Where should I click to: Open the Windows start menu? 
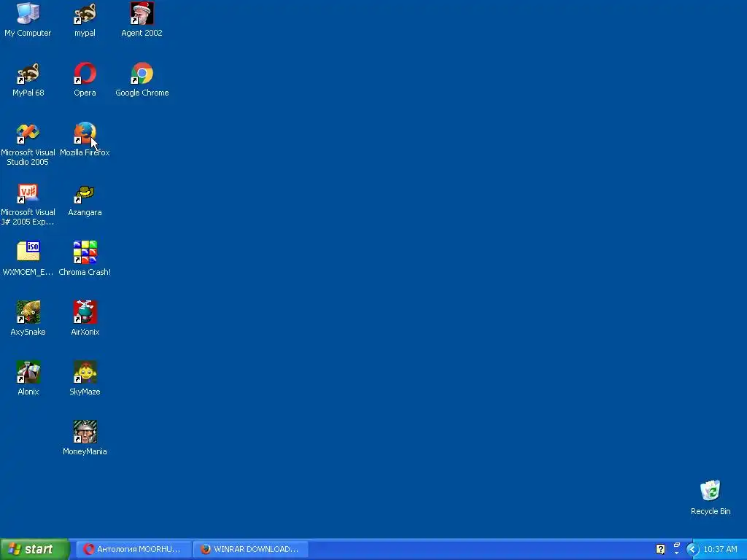click(x=34, y=549)
